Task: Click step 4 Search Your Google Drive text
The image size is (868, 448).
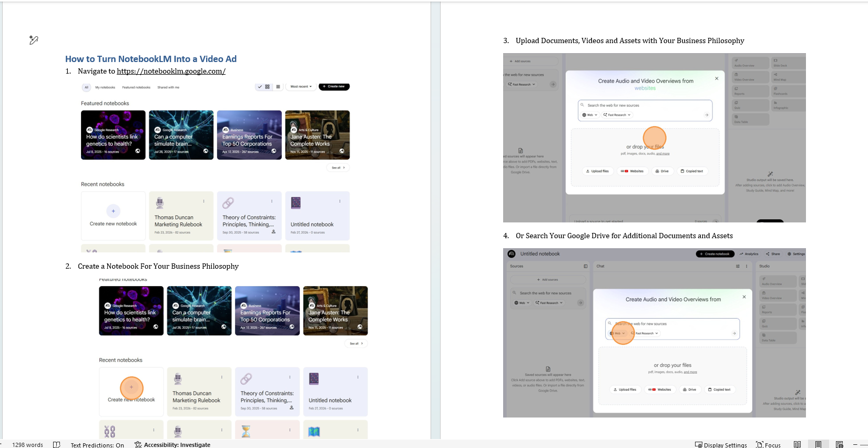Action: point(624,236)
